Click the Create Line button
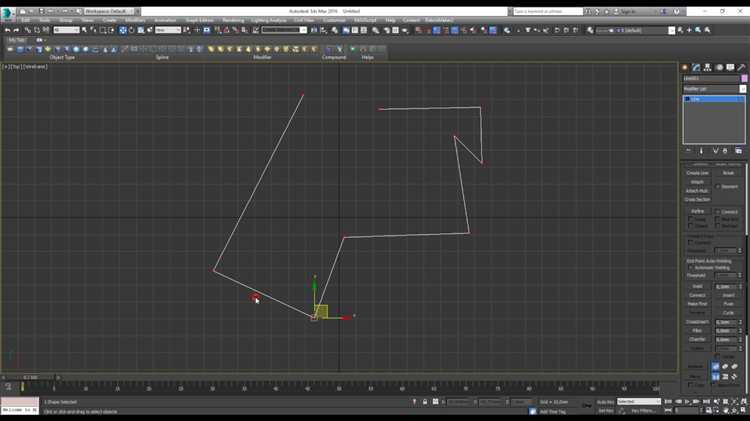Image resolution: width=750 pixels, height=421 pixels. (x=697, y=173)
